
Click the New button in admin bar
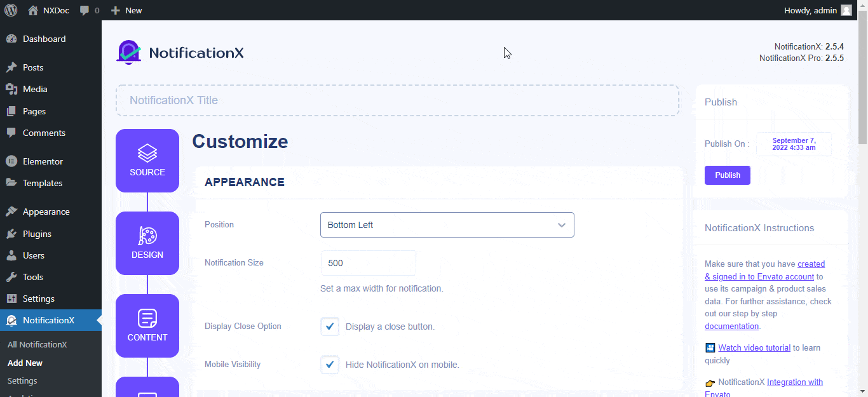pos(126,10)
